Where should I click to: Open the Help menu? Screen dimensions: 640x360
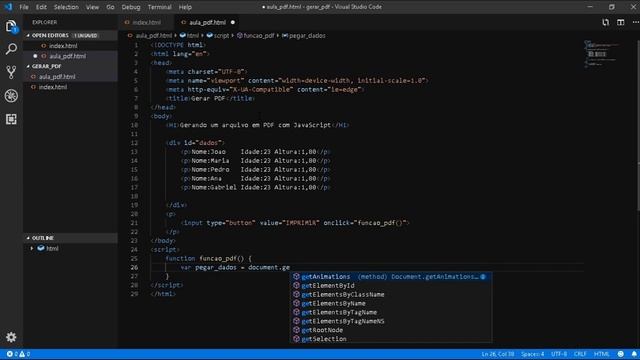[x=185, y=7]
